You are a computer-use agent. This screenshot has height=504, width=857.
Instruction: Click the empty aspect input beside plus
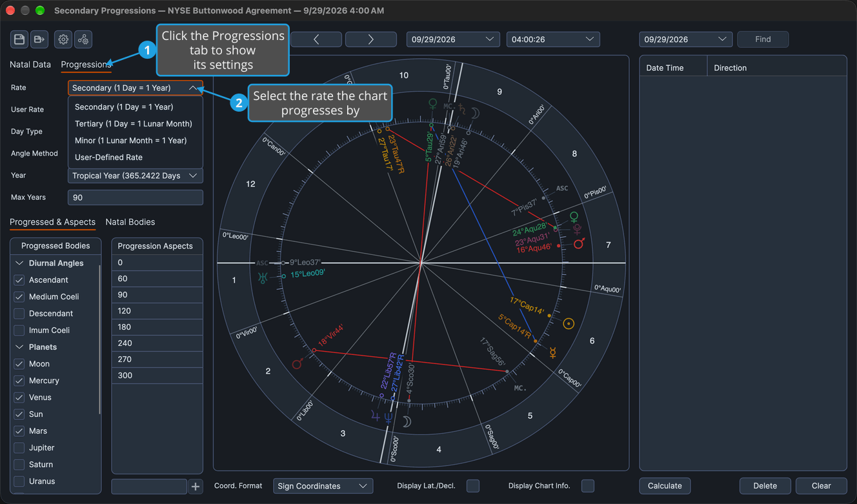[x=149, y=486]
